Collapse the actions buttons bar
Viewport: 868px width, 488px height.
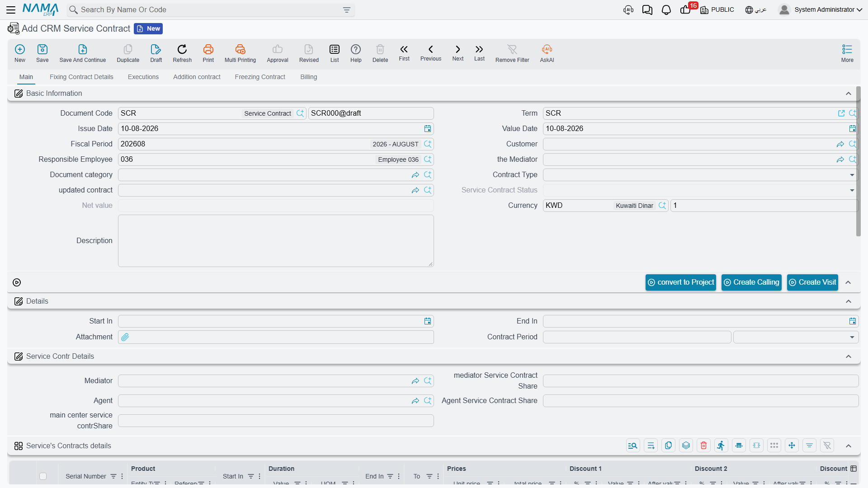(x=849, y=282)
